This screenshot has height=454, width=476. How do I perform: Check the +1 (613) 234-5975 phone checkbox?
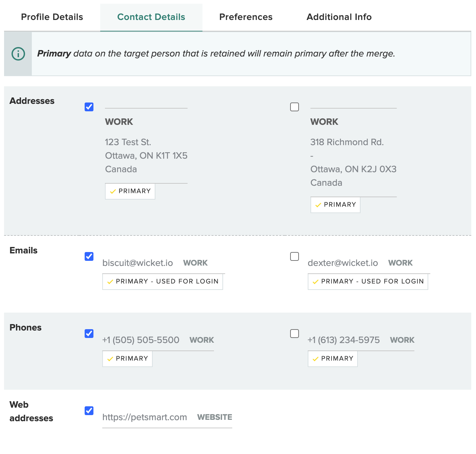pyautogui.click(x=295, y=334)
